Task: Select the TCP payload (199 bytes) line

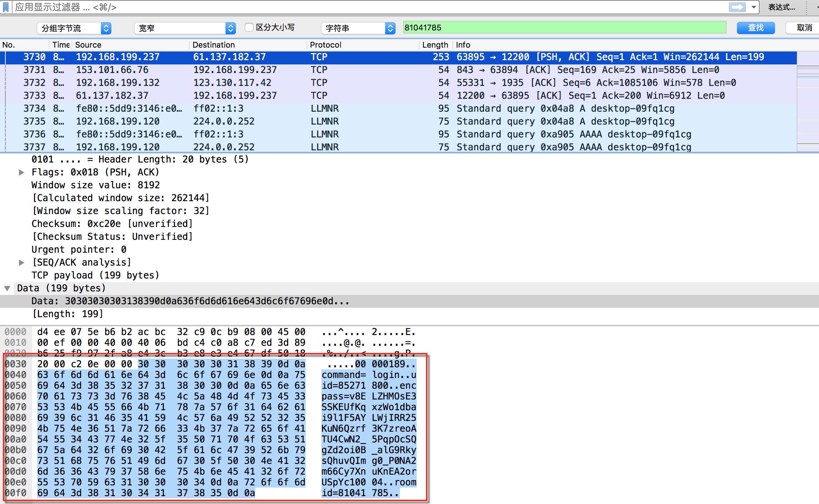Action: pyautogui.click(x=95, y=275)
